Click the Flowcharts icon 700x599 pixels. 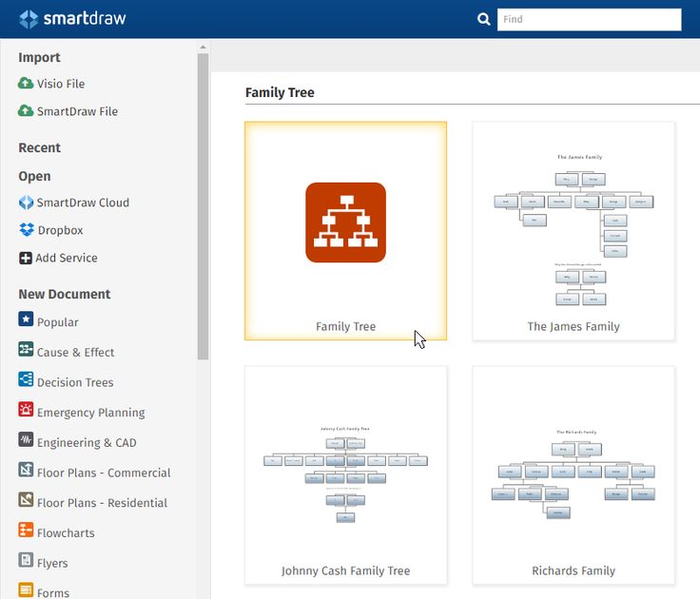tap(26, 530)
